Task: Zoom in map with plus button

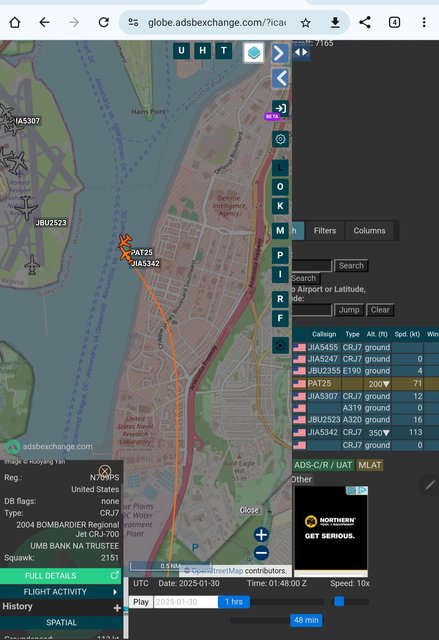Action: click(262, 534)
